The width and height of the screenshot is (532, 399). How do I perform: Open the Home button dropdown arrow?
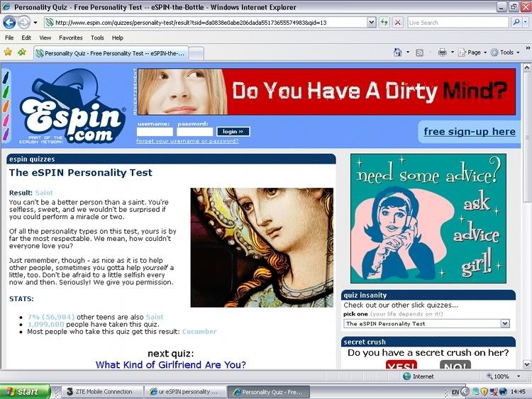[x=408, y=52]
